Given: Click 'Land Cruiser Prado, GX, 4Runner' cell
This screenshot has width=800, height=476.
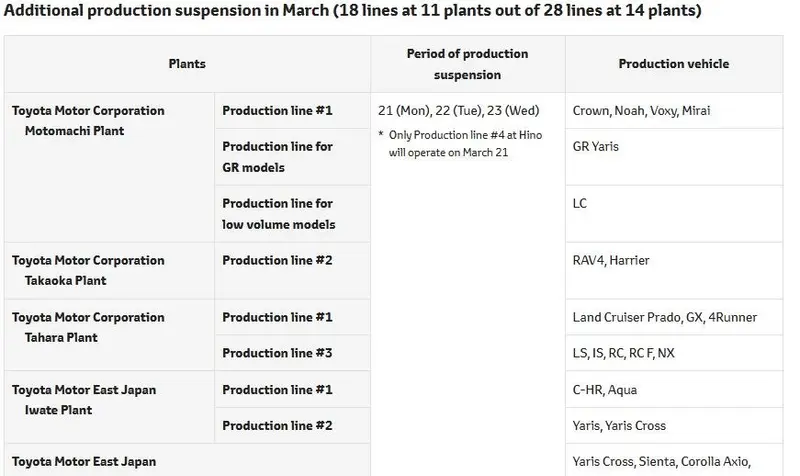Looking at the screenshot, I should coord(674,317).
